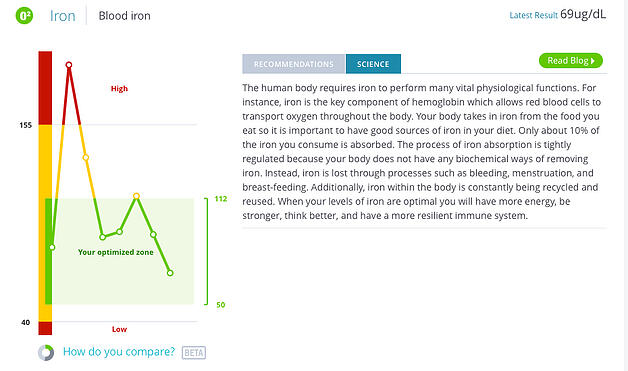This screenshot has height=371, width=628.
Task: Click the red High segment of range bar
Action: click(x=45, y=88)
